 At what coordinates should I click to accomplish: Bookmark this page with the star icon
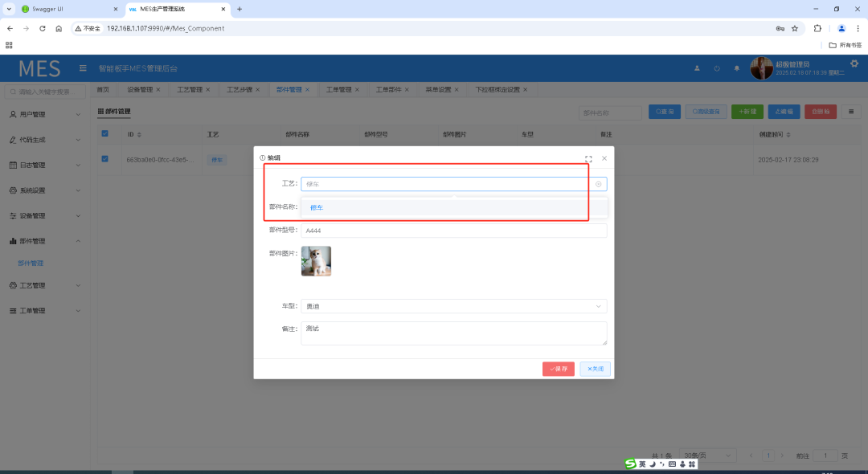(795, 28)
